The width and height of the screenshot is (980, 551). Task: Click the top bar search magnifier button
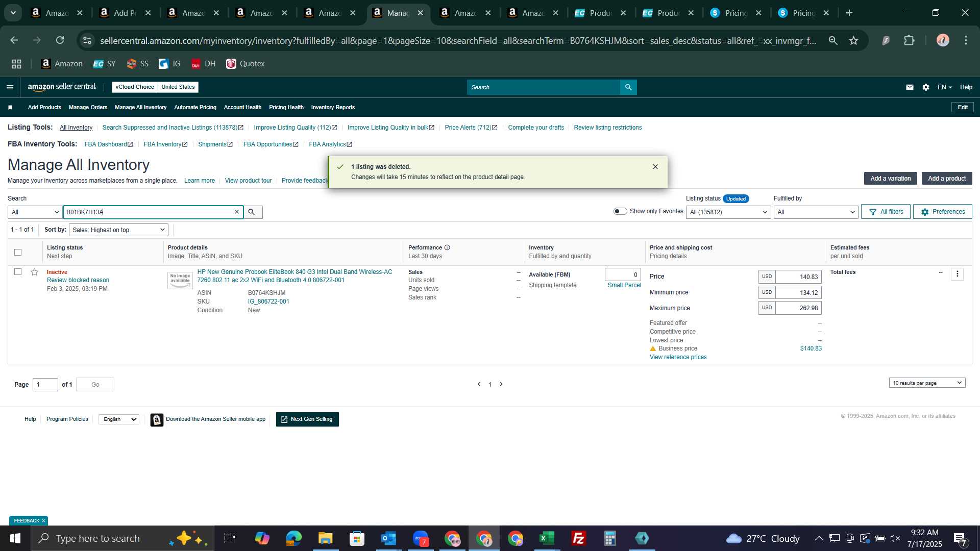tap(628, 87)
